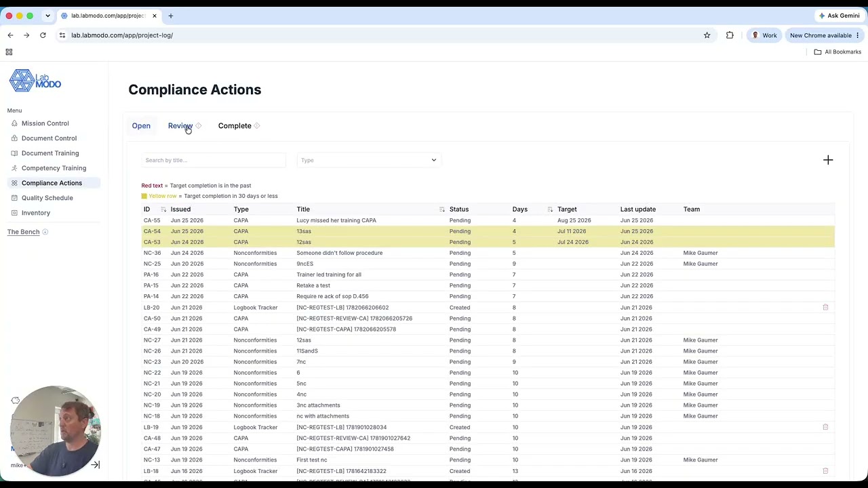
Task: Bookmark this page with the star icon
Action: pyautogui.click(x=707, y=35)
